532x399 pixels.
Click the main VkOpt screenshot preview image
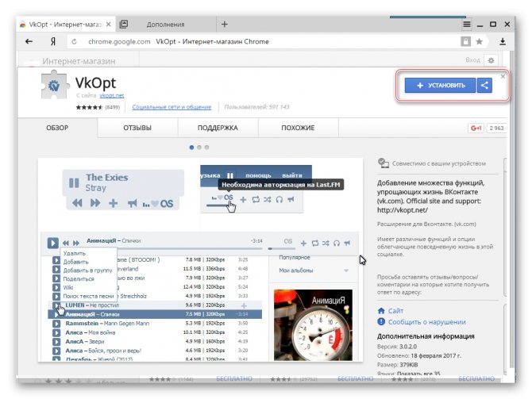point(200,259)
